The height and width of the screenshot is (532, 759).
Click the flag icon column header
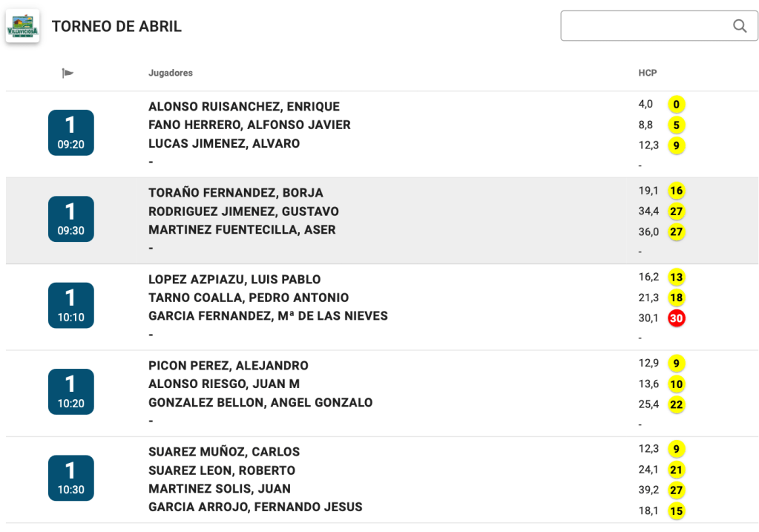[68, 73]
